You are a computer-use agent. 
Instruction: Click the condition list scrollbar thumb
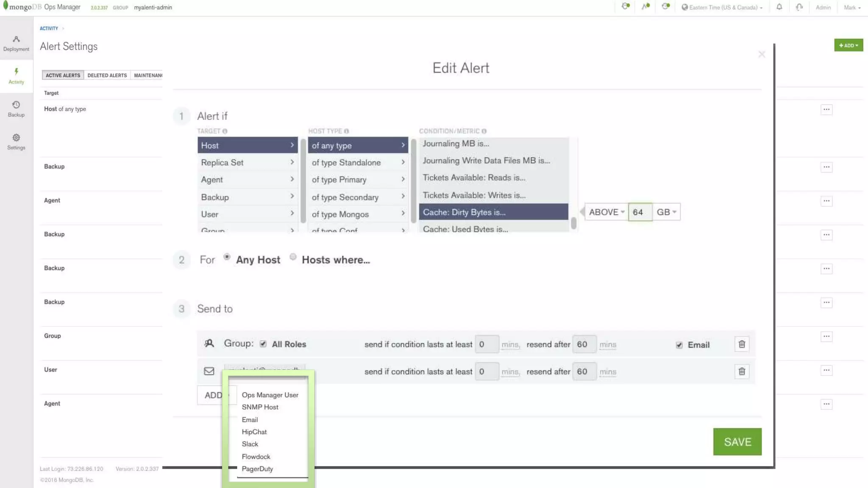(573, 223)
